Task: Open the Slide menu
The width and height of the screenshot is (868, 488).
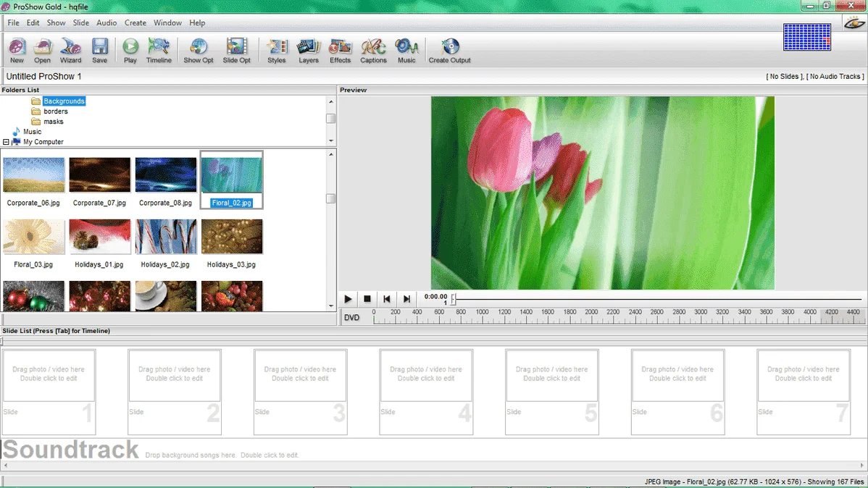Action: (x=81, y=22)
